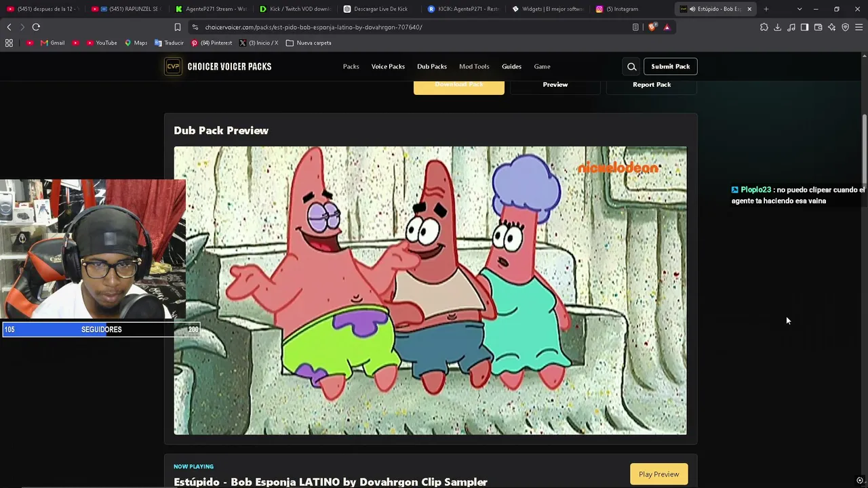This screenshot has width=868, height=488.
Task: Click the Submit Pack button
Action: [671, 66]
